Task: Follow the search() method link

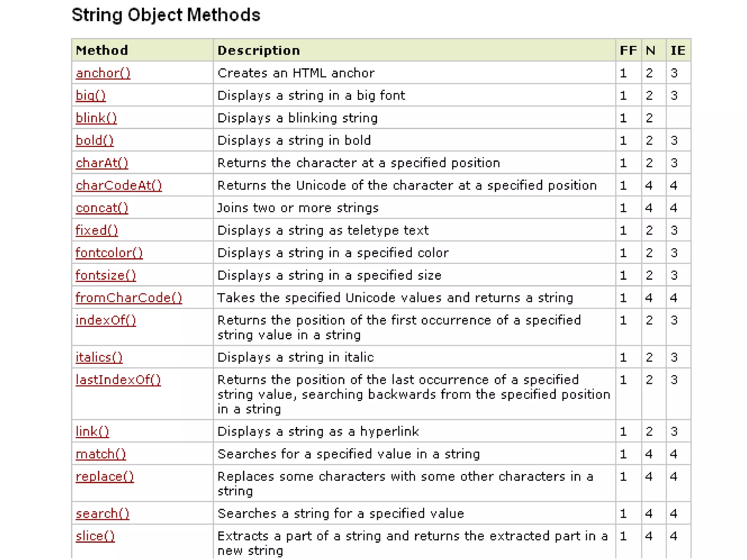Action: (x=102, y=514)
